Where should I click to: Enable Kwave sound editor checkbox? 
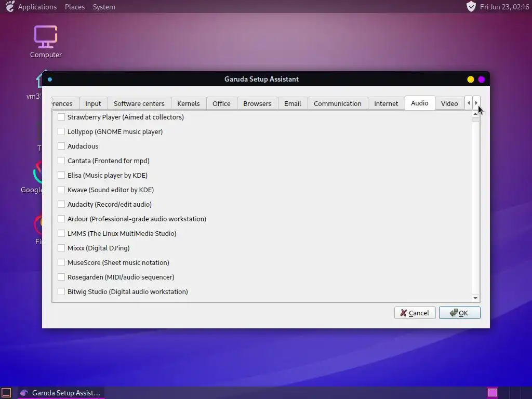(x=61, y=190)
